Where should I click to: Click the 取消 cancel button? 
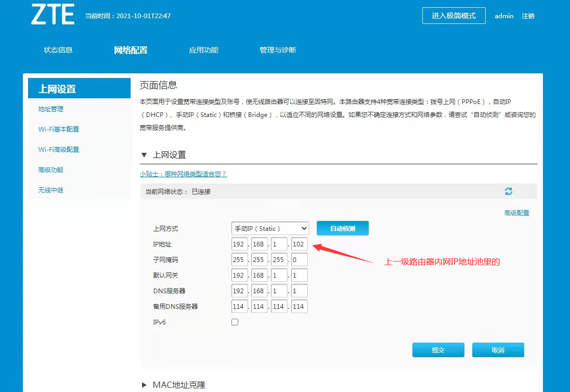(x=498, y=350)
